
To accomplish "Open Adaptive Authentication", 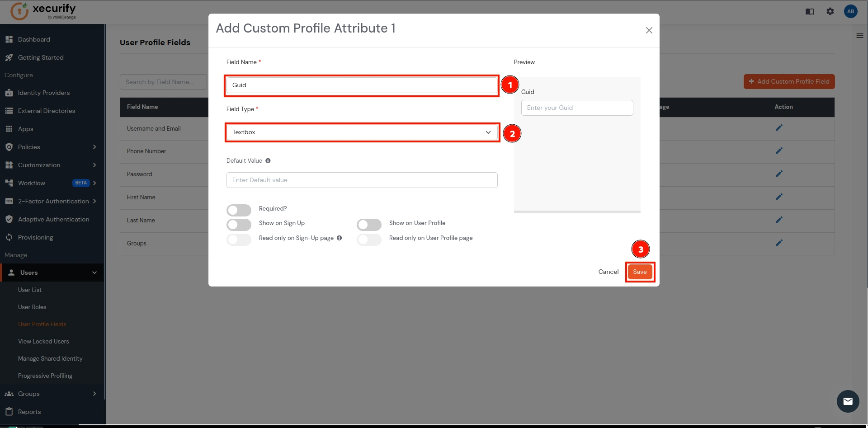I will pos(53,219).
